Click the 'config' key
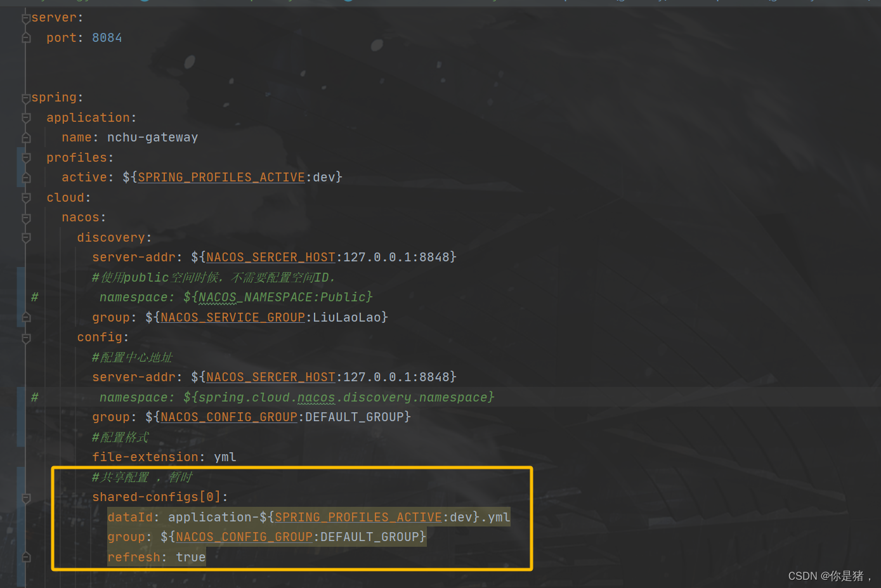 [x=100, y=337]
